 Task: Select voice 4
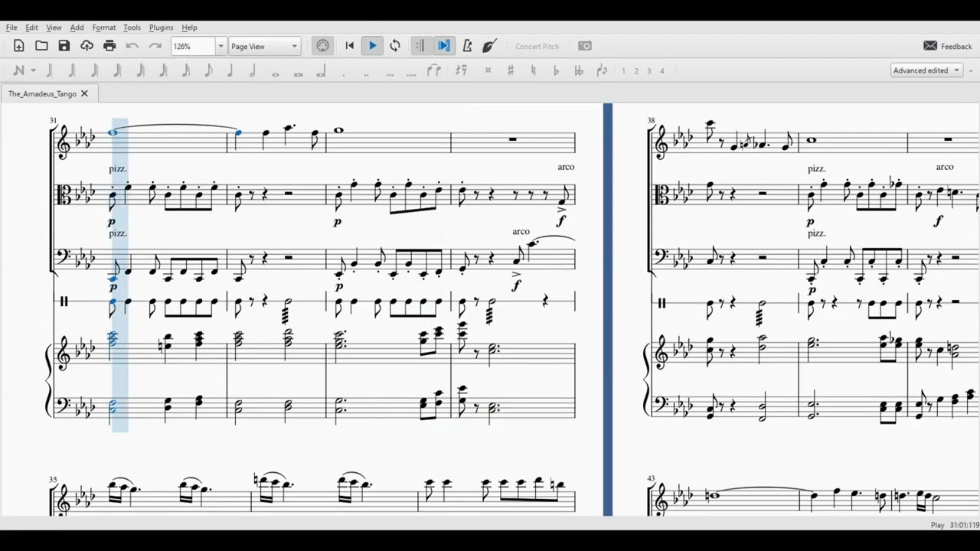pos(662,70)
